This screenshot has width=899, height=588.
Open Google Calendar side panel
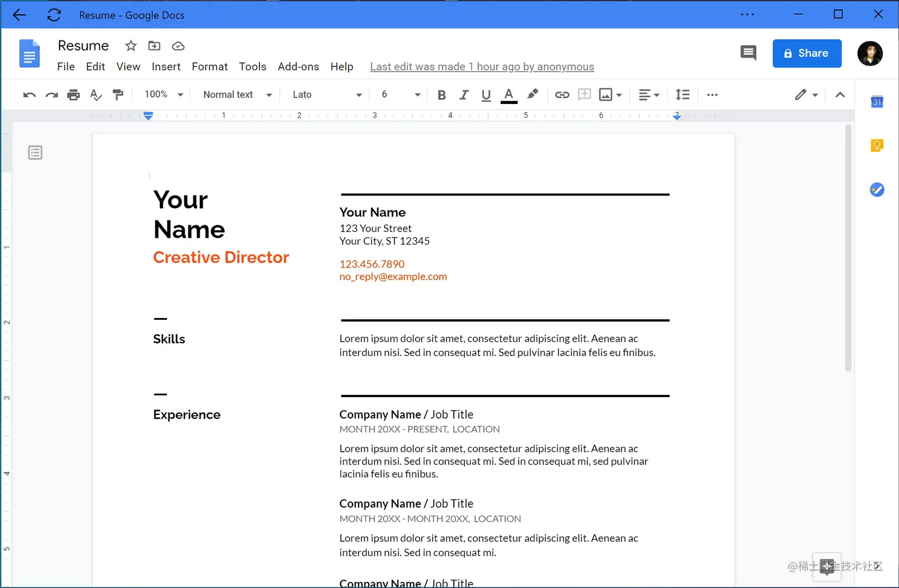(877, 102)
